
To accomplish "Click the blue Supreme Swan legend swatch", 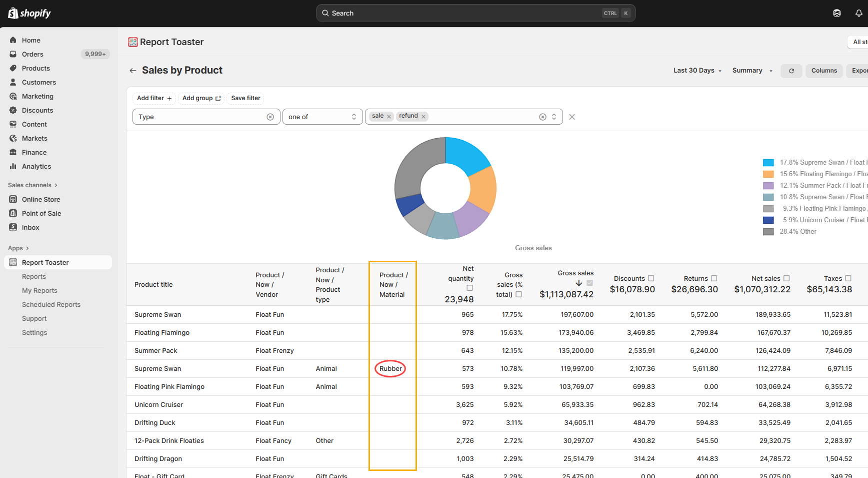I will [768, 163].
